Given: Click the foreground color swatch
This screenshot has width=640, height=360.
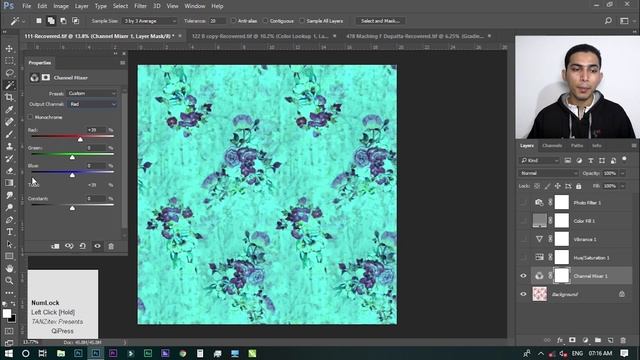Looking at the screenshot, I should (7, 313).
